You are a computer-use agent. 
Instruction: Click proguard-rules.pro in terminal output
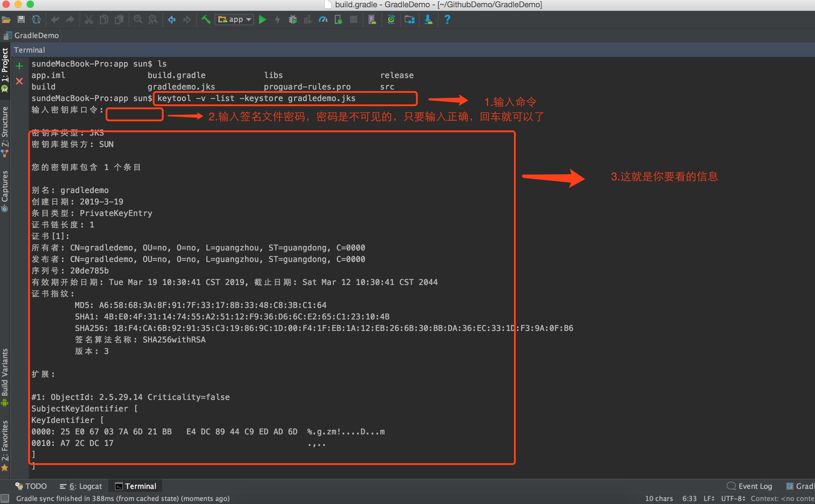point(307,87)
